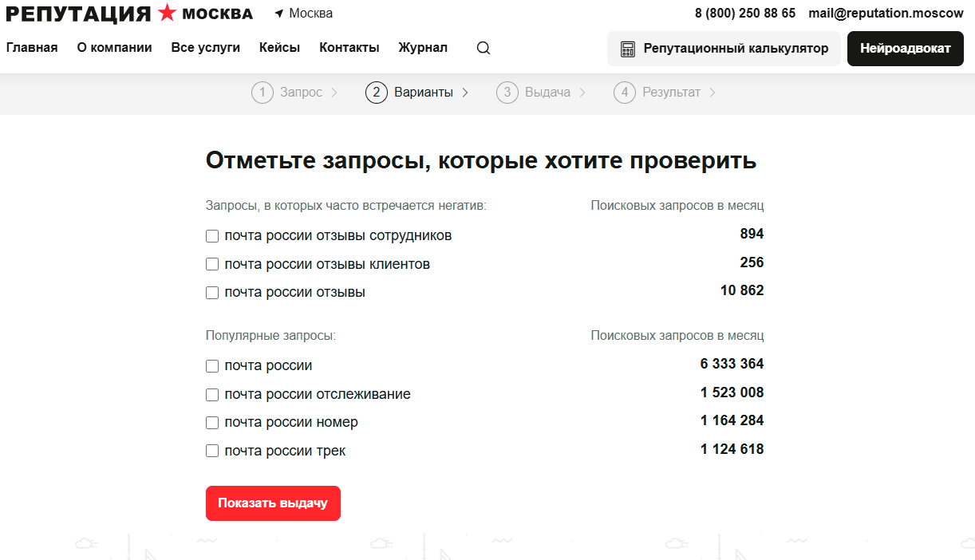The image size is (975, 560).
Task: Click the chevron after Запрос step
Action: [x=334, y=93]
